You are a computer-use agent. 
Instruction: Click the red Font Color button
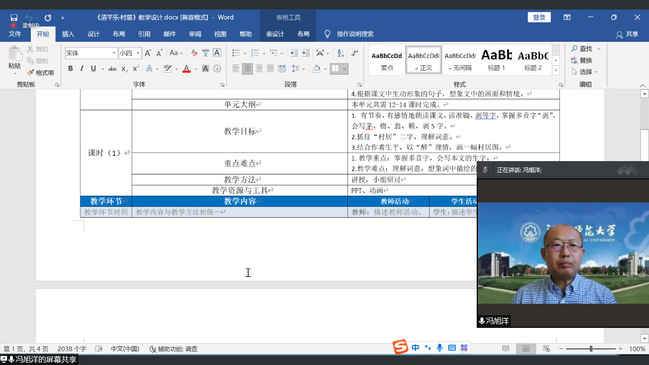pos(187,69)
